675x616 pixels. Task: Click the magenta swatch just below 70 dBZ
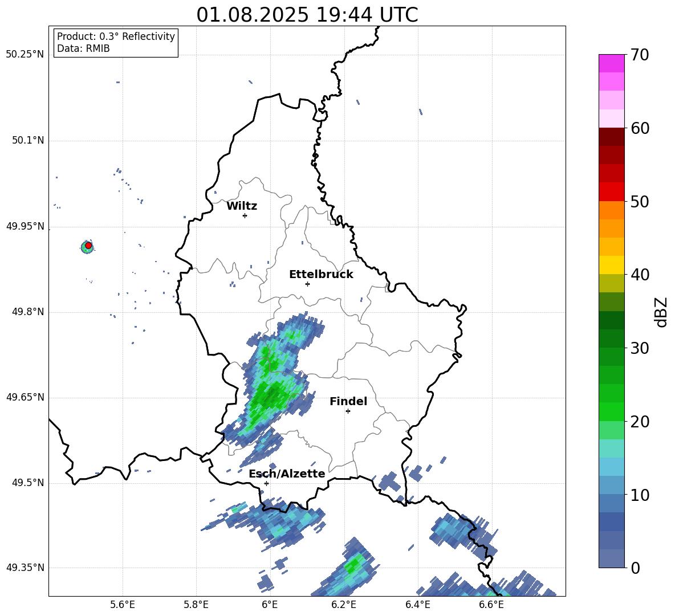pyautogui.click(x=611, y=64)
